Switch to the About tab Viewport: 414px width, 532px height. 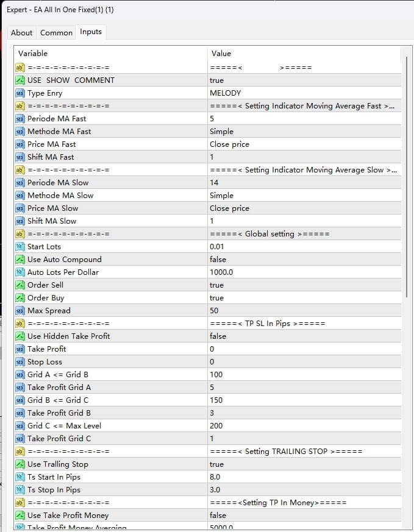coord(21,32)
